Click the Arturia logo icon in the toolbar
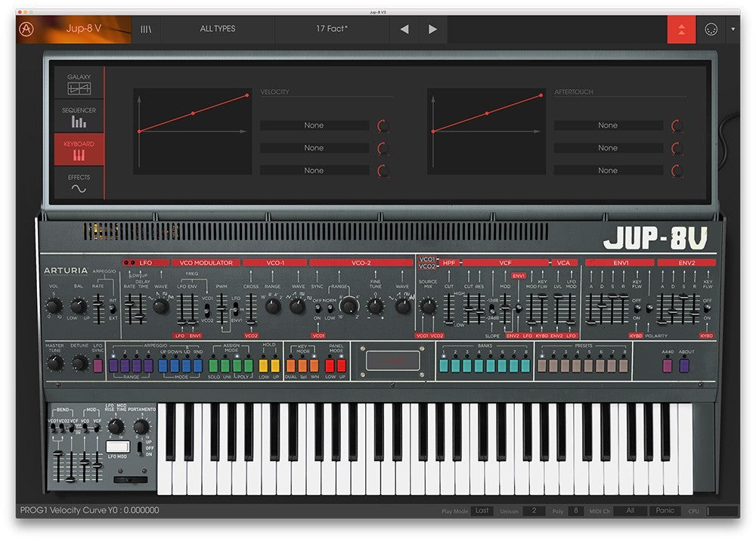Image resolution: width=756 pixels, height=541 pixels. [x=26, y=29]
